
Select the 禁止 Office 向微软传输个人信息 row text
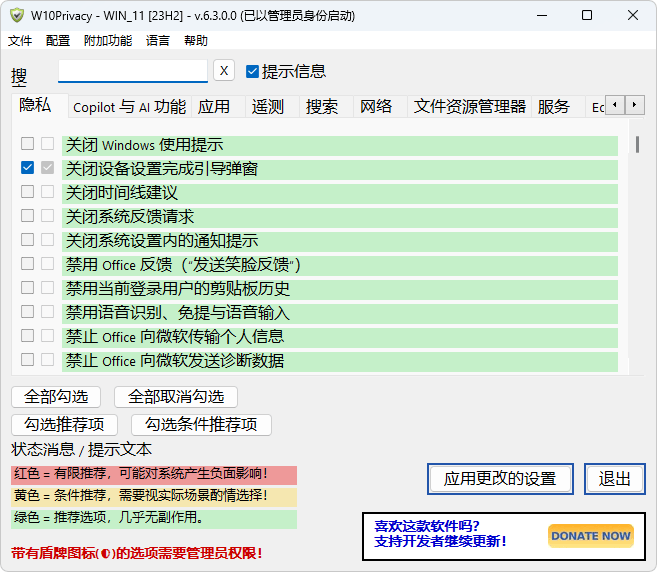pyautogui.click(x=175, y=336)
